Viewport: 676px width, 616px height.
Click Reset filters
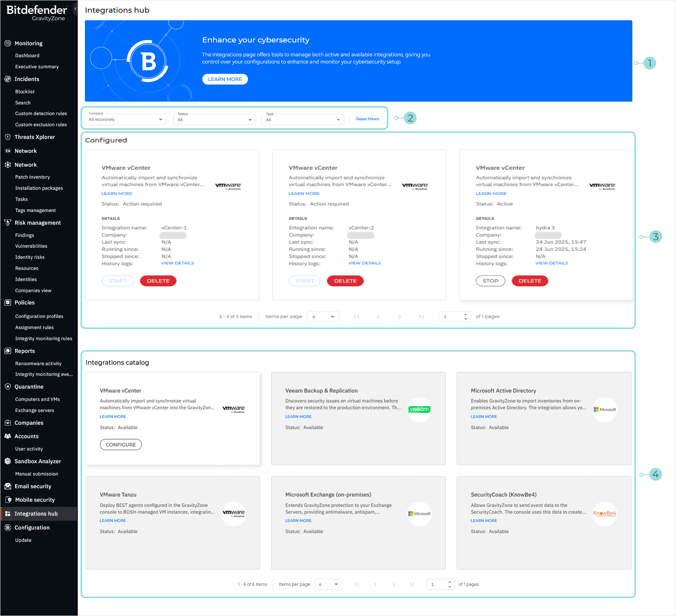[367, 119]
